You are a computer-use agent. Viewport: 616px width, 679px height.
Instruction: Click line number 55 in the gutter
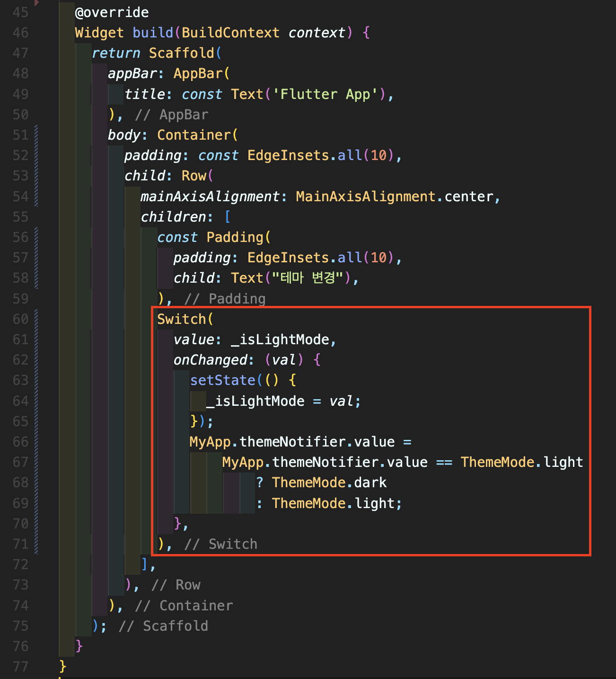(20, 217)
